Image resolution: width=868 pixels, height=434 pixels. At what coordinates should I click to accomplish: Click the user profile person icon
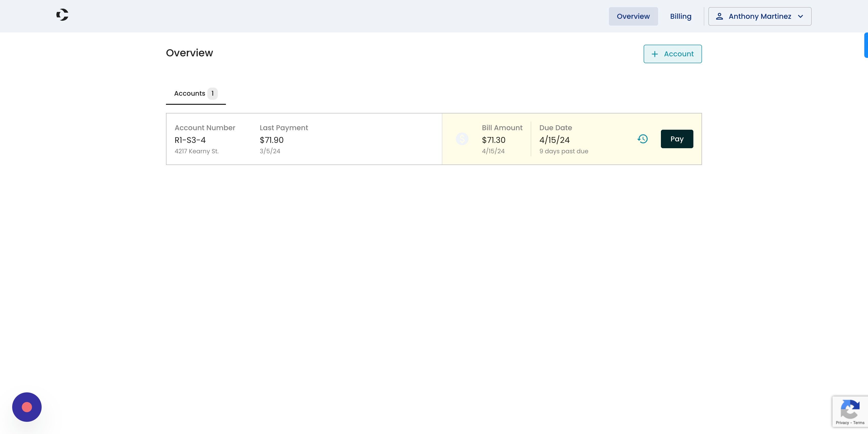[720, 16]
